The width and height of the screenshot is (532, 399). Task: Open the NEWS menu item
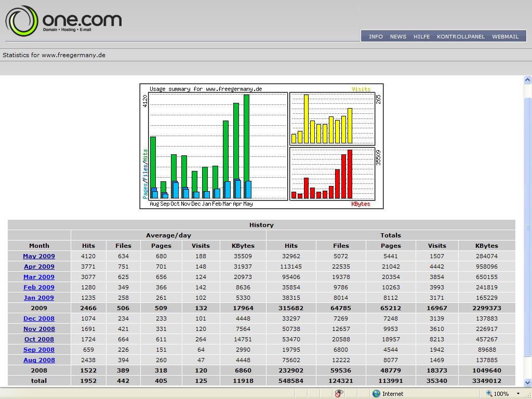pos(398,36)
